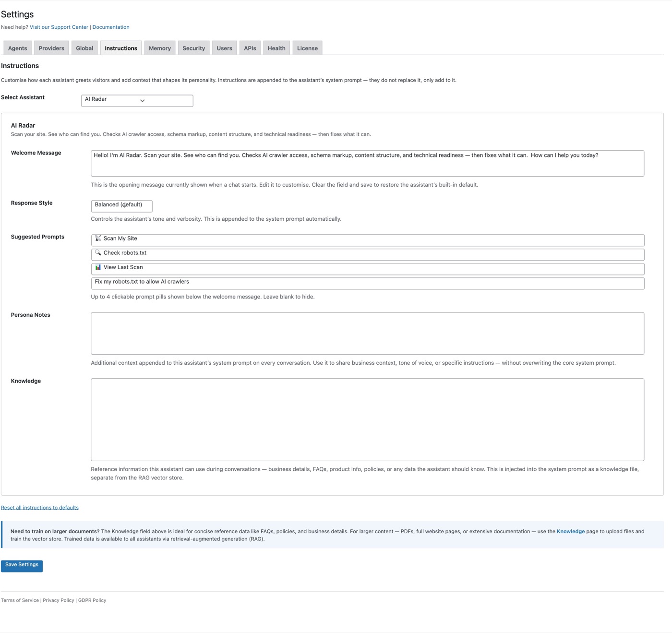Switch to the Security tab
Screen dimensions: 672x633
coord(193,48)
